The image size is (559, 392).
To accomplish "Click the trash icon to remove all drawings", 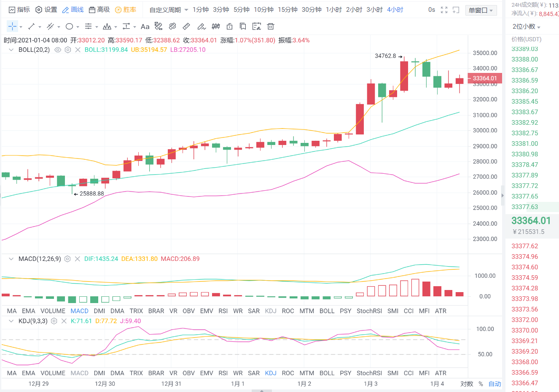I will 270,26.
